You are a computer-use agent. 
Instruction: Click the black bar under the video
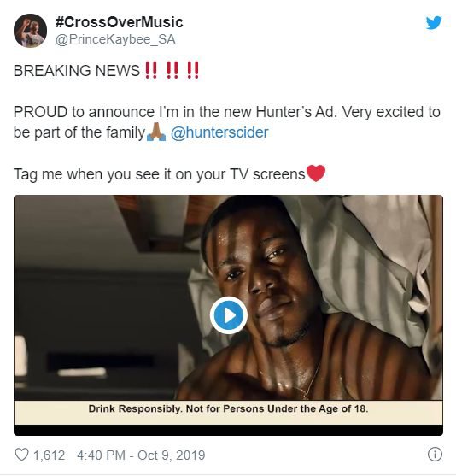[x=228, y=430]
